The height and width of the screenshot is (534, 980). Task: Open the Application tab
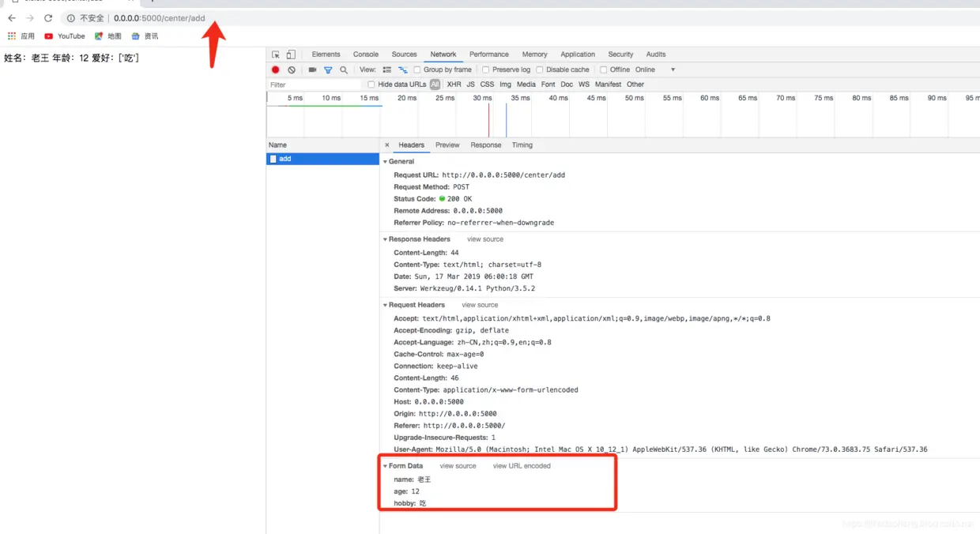(x=578, y=55)
